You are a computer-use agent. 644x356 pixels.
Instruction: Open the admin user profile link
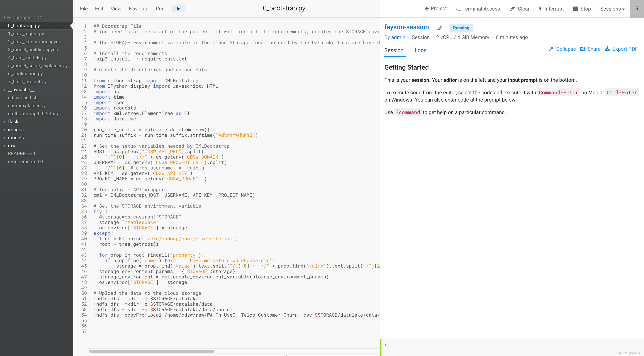[398, 37]
